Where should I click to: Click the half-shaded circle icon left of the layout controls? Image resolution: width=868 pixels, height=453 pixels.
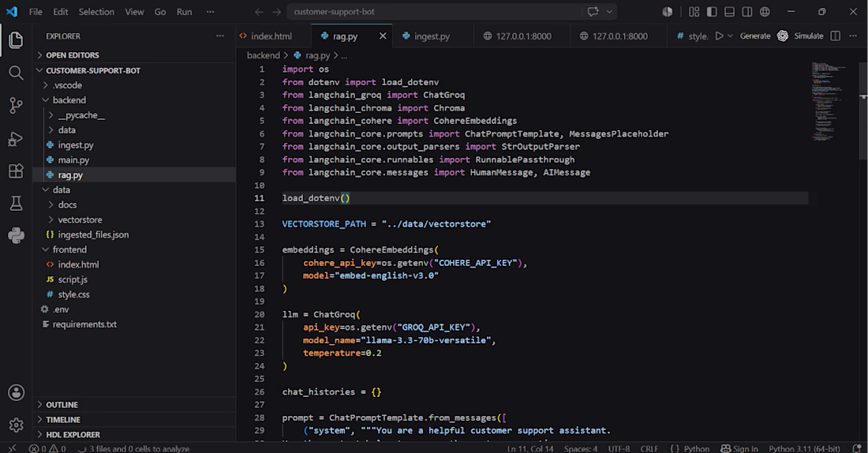tap(668, 12)
